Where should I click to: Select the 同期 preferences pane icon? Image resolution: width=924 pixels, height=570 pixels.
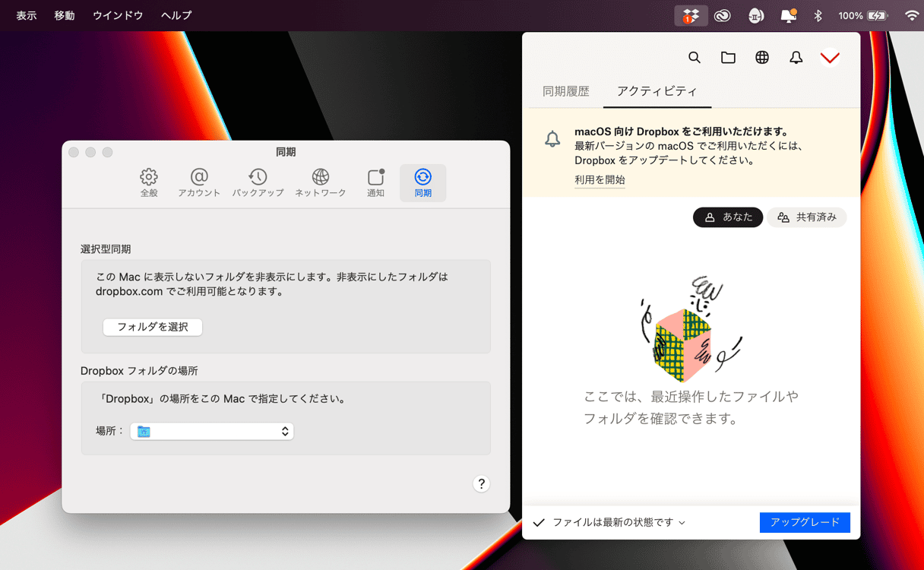pos(422,183)
